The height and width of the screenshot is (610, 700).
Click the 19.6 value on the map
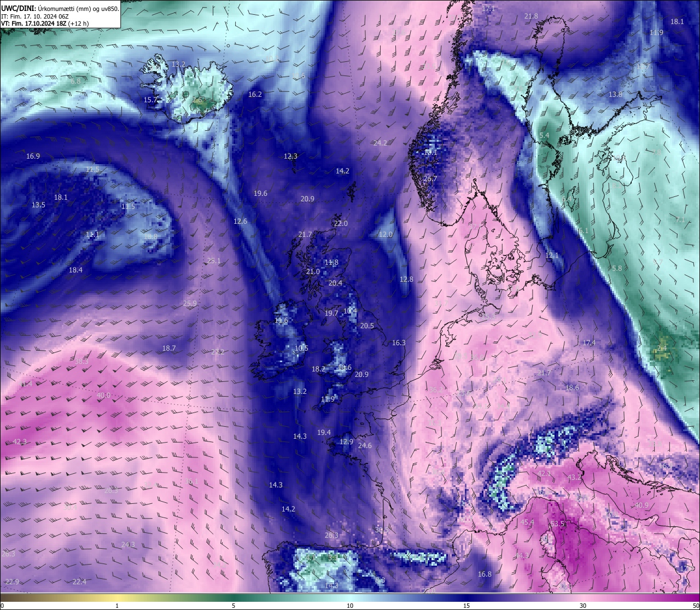point(260,193)
